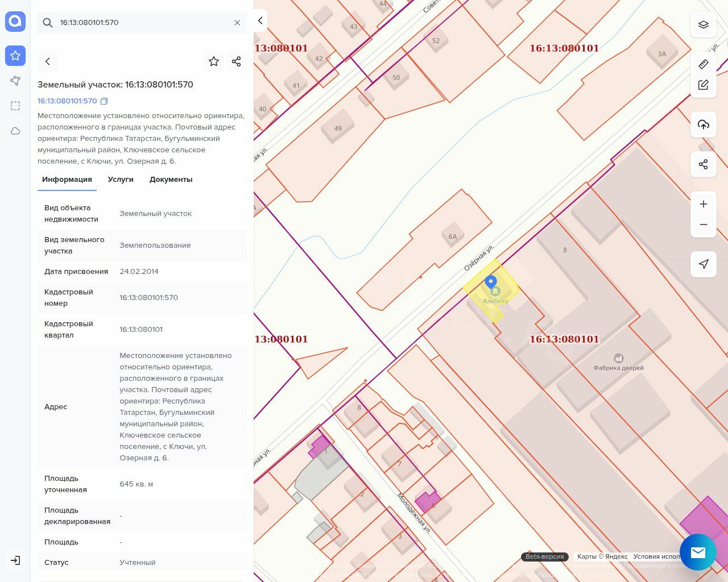Screen dimensions: 728x582
Task: Click building 50 on the map
Action: point(396,78)
